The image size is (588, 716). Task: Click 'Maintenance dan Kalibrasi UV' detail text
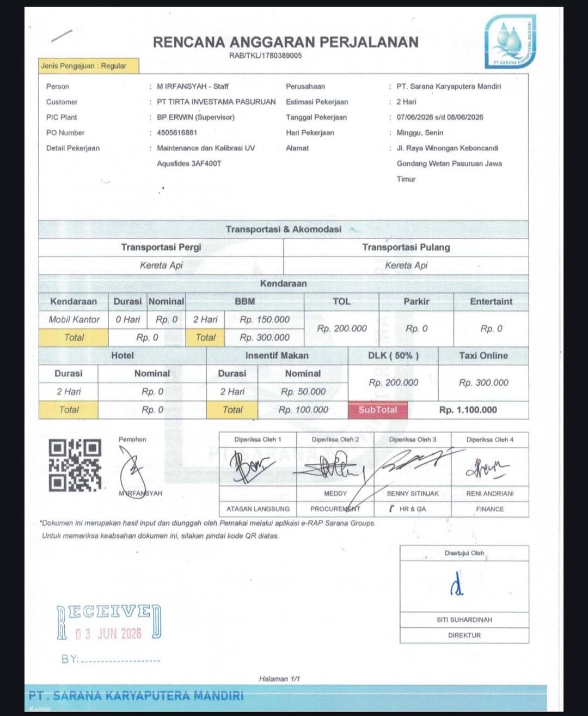point(206,148)
